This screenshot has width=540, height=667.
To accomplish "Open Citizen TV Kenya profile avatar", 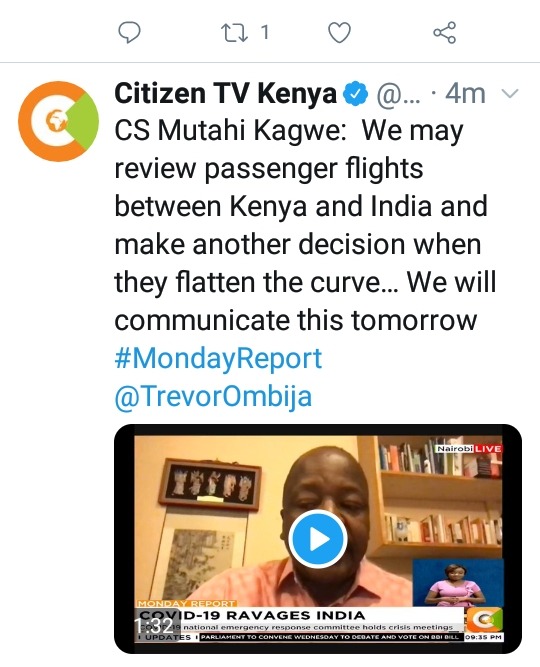I will 58,121.
